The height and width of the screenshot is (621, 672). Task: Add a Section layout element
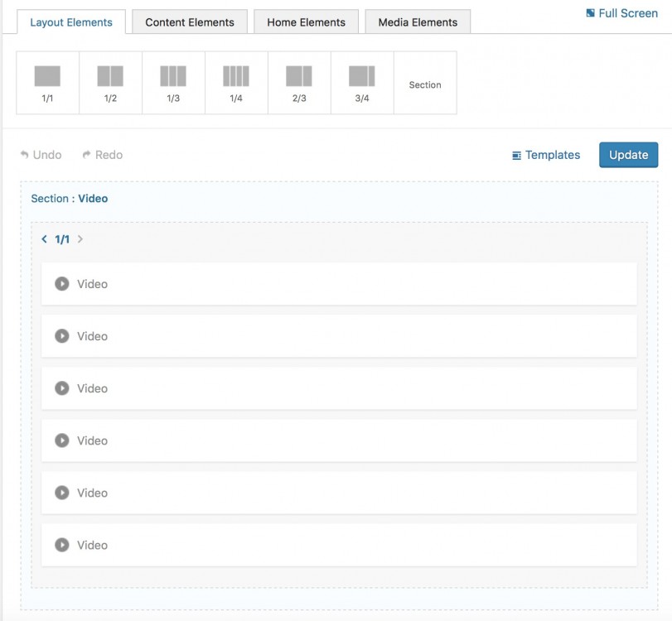pos(425,84)
